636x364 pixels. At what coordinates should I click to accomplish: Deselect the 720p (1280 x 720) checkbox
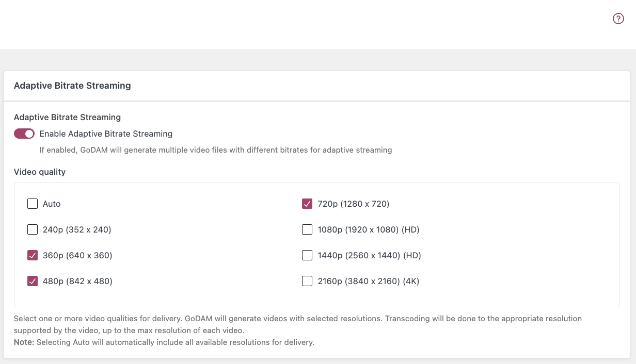coord(307,204)
